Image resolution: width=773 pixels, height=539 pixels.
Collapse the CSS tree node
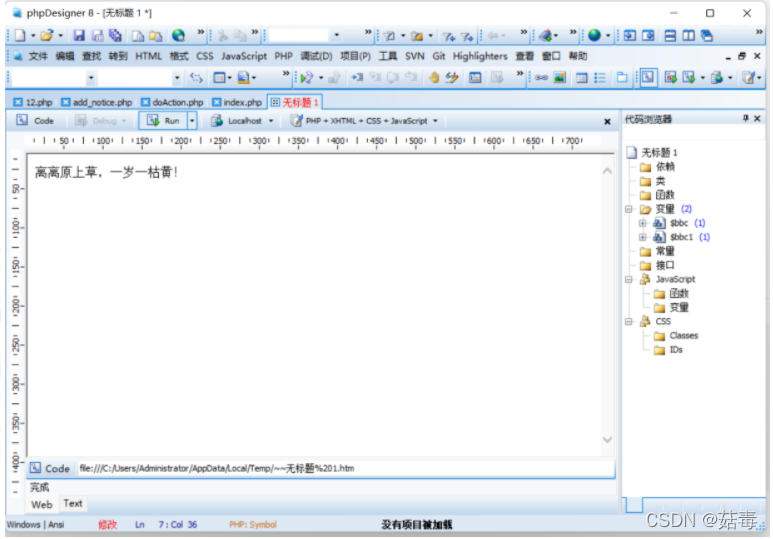tap(629, 322)
